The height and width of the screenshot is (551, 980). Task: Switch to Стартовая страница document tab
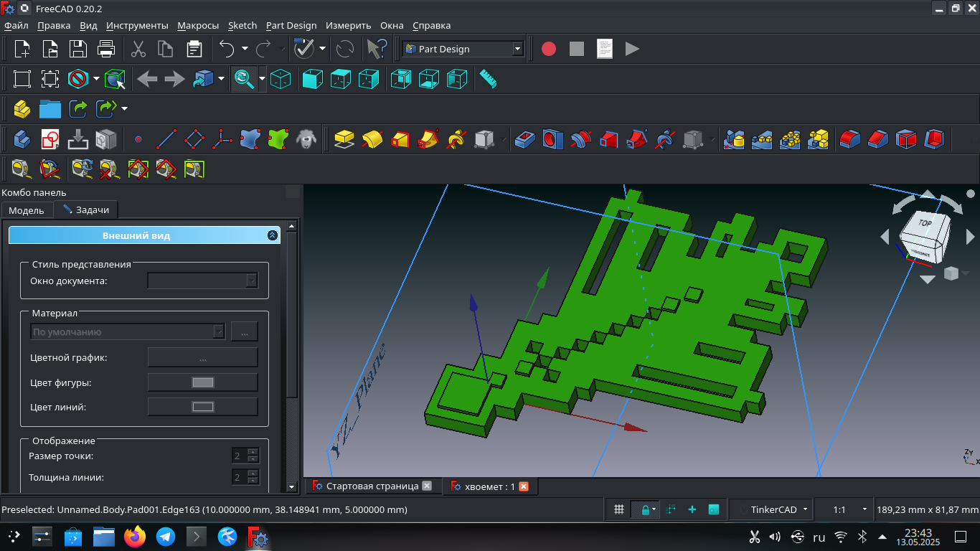pos(372,486)
